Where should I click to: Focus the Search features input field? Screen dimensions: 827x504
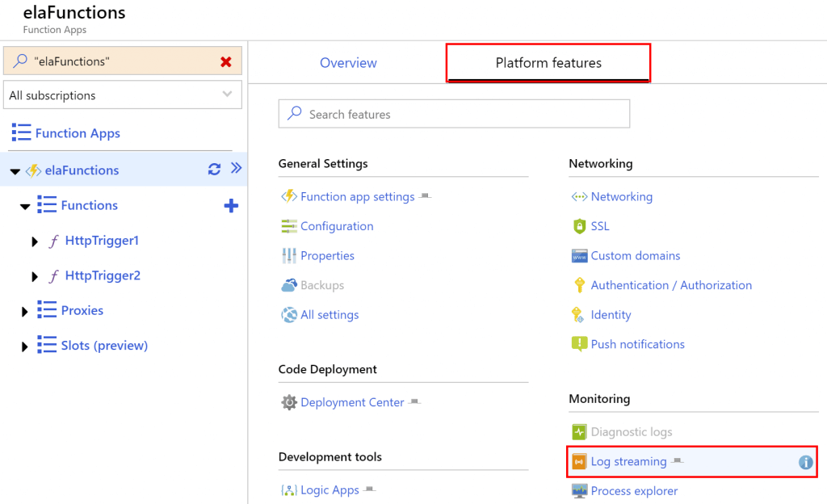(x=454, y=114)
